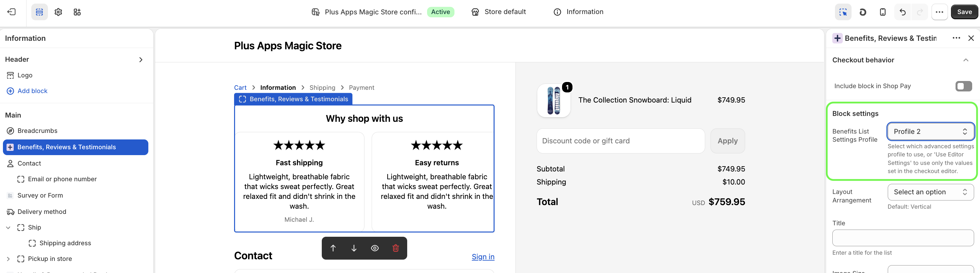Expand the Header section chevron
The width and height of the screenshot is (980, 273).
pos(141,59)
